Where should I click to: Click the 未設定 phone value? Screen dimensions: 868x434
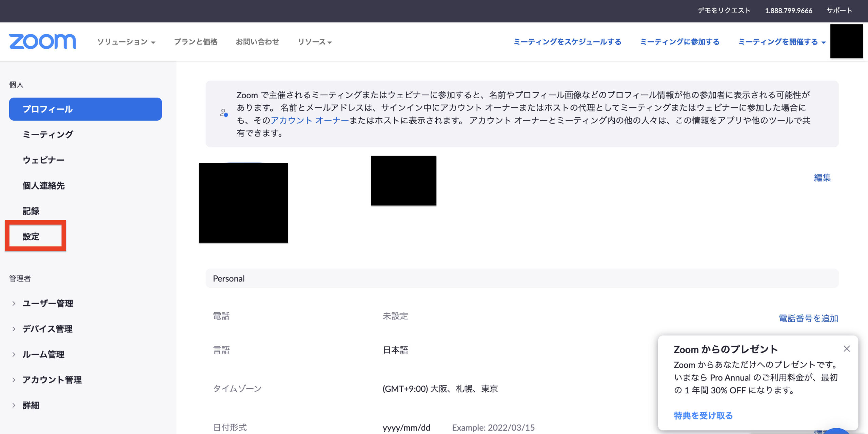[x=395, y=316]
